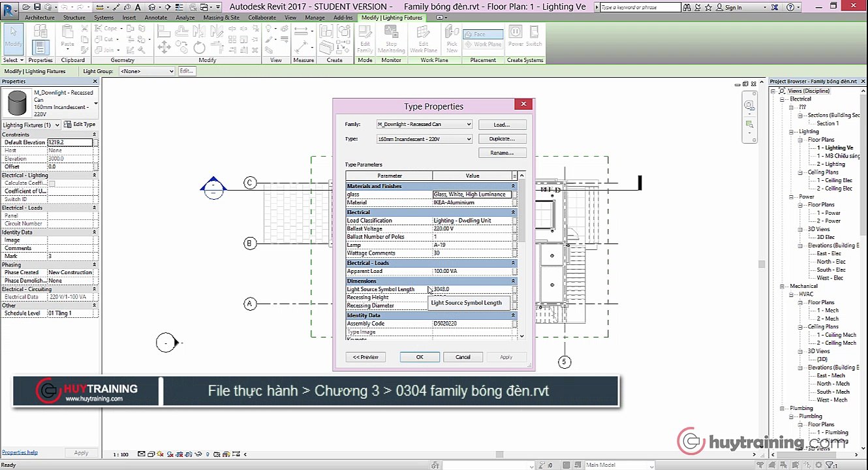Close the Properties palette
Image resolution: width=868 pixels, height=470 pixels.
95,82
